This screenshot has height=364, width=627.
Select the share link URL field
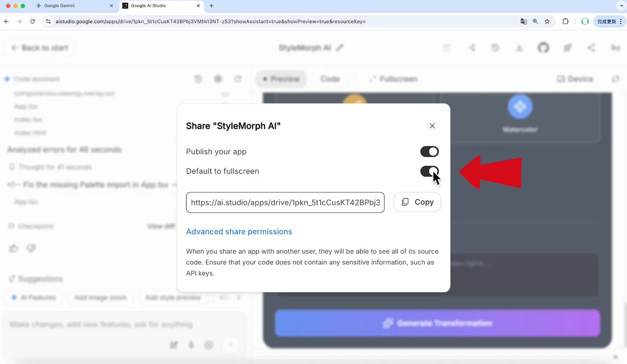point(285,202)
